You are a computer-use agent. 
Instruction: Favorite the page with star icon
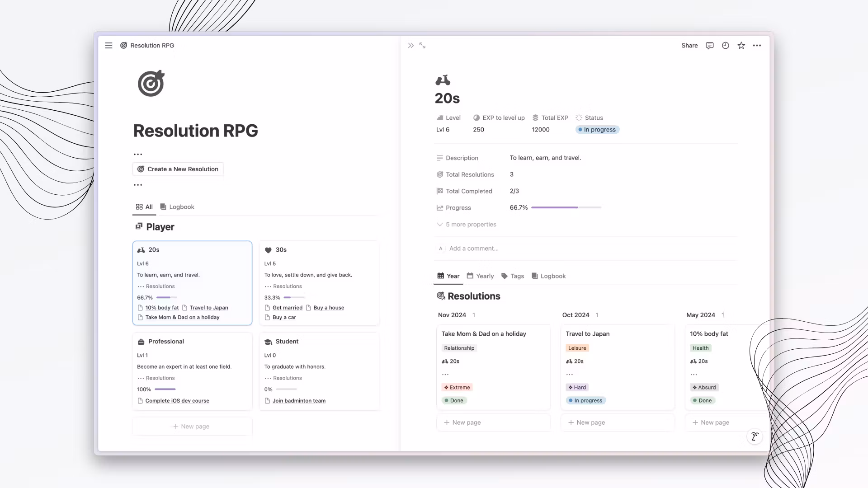[741, 46]
